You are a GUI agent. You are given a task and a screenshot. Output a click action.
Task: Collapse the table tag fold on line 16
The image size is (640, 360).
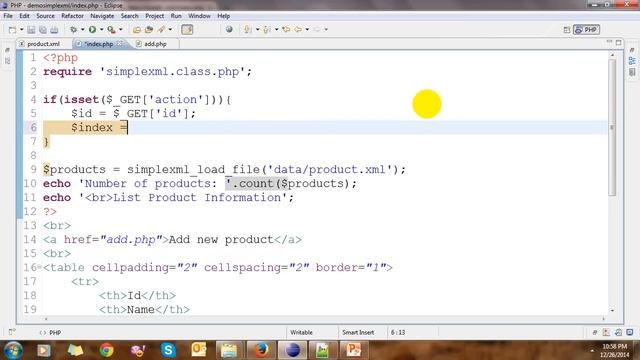(x=40, y=267)
